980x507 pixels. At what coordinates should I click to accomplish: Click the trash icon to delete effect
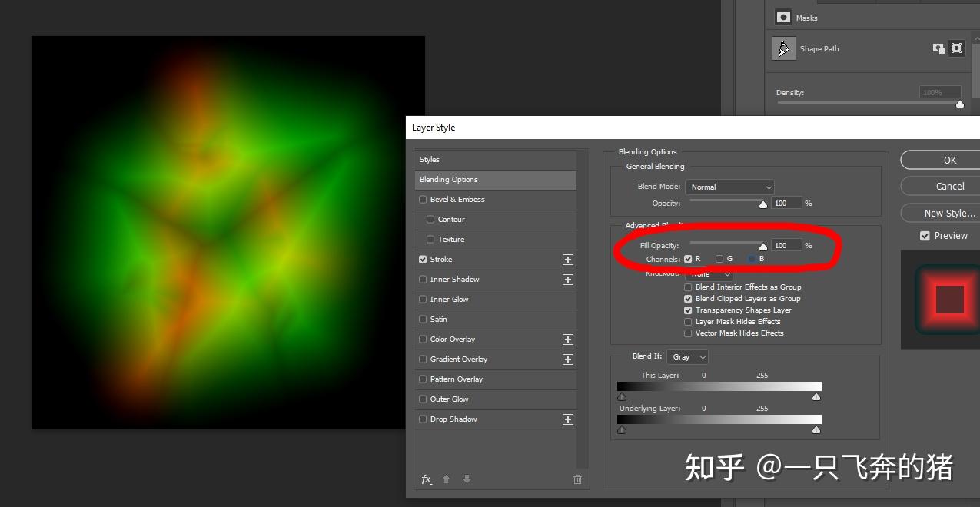(576, 479)
